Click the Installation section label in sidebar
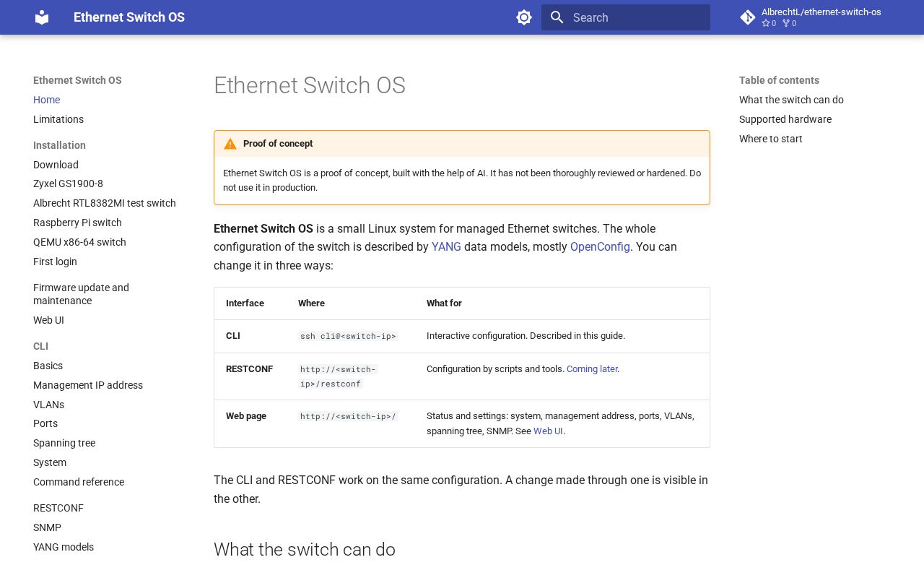This screenshot has width=924, height=578. point(59,145)
